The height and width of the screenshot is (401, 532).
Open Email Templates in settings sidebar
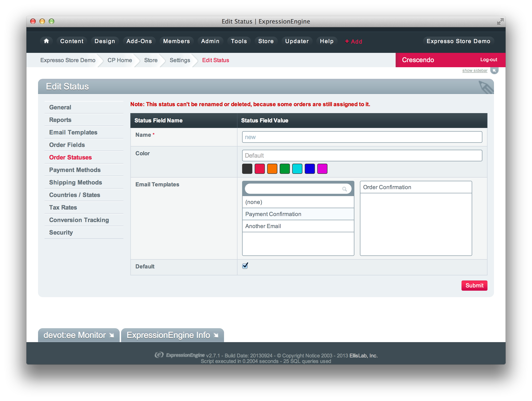(x=84, y=132)
